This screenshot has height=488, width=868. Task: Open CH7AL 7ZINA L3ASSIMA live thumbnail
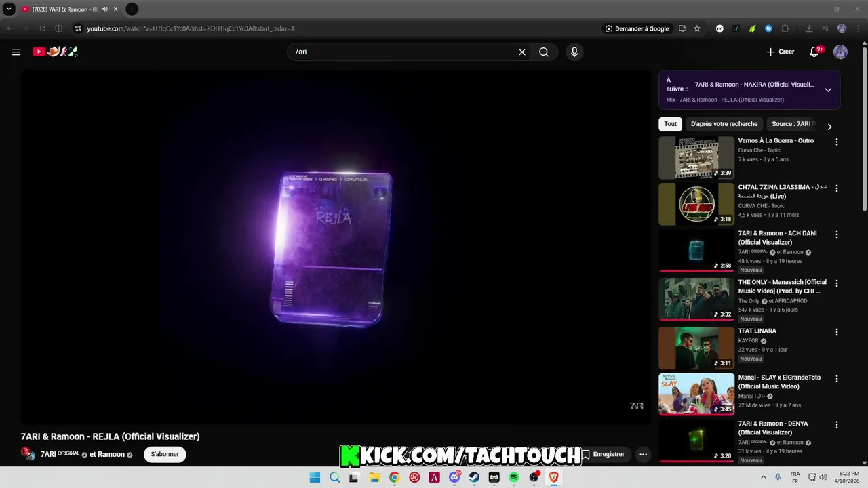coord(696,204)
